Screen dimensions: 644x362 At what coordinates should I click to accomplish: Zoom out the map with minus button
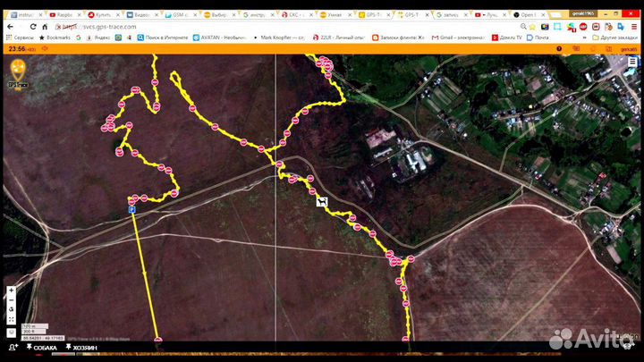(11, 300)
